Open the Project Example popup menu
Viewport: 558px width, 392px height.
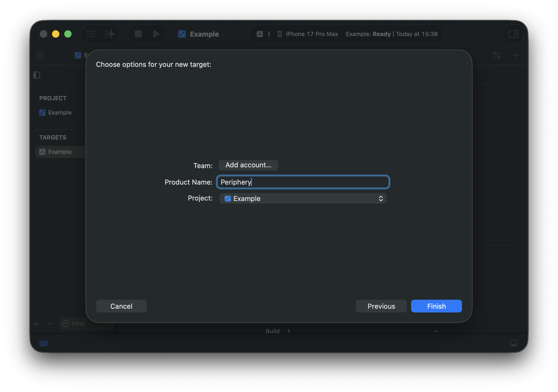(303, 198)
